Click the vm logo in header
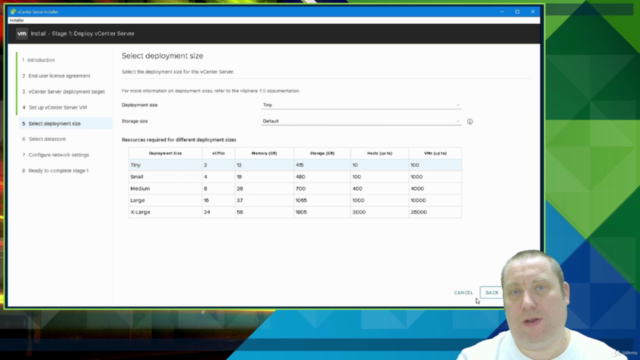The image size is (640, 360). (22, 33)
